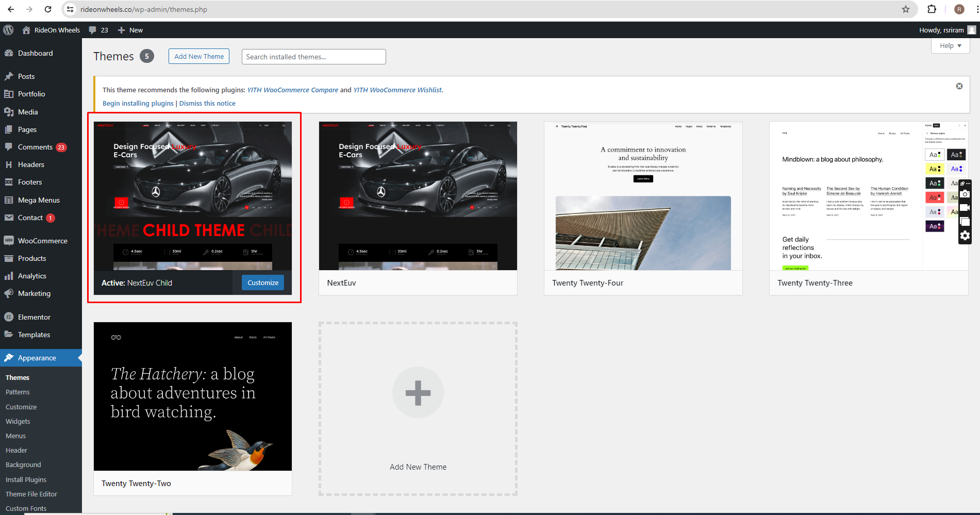980x515 pixels.
Task: Click the WooCommerce sidebar icon
Action: click(9, 241)
